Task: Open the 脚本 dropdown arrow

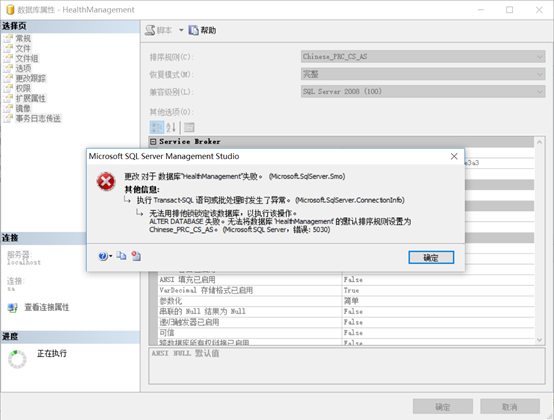Action: point(181,30)
